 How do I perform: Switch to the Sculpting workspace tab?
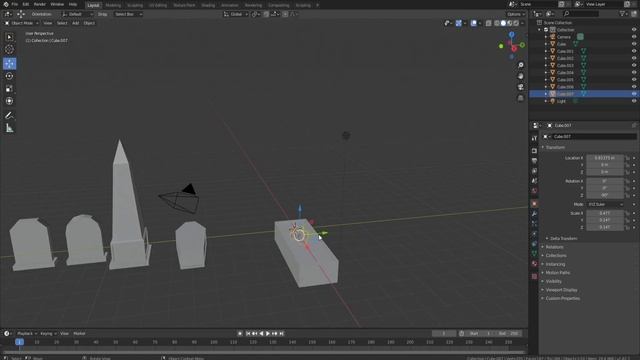point(135,5)
